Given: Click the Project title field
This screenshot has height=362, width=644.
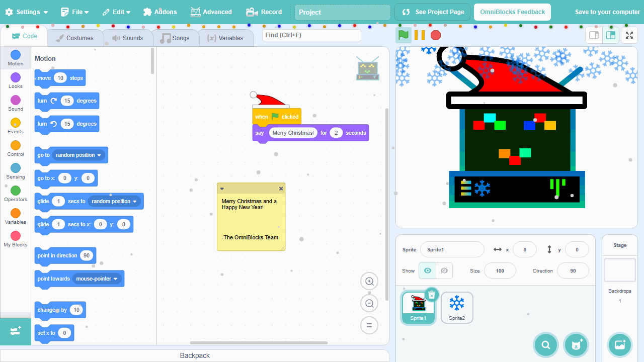Looking at the screenshot, I should 343,12.
